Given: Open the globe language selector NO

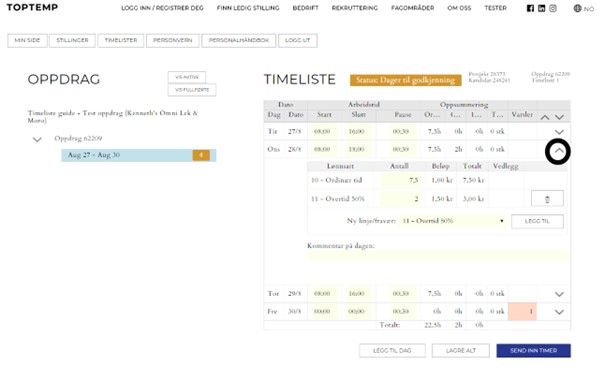Looking at the screenshot, I should pyautogui.click(x=583, y=8).
